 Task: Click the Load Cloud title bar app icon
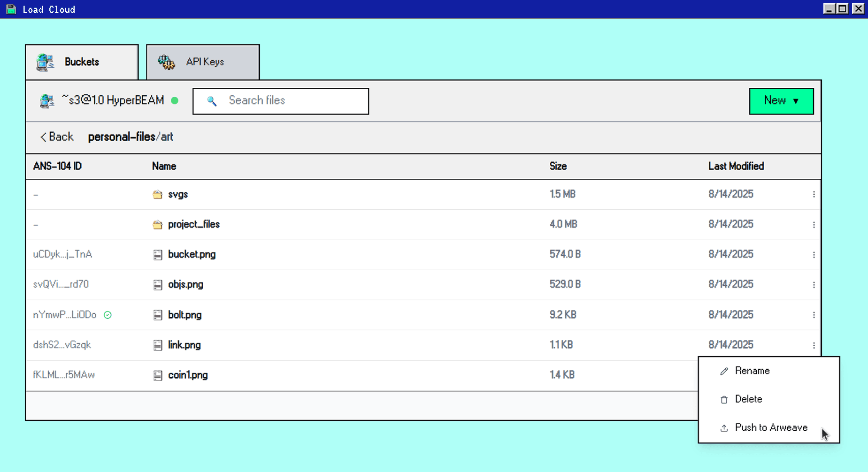[11, 9]
